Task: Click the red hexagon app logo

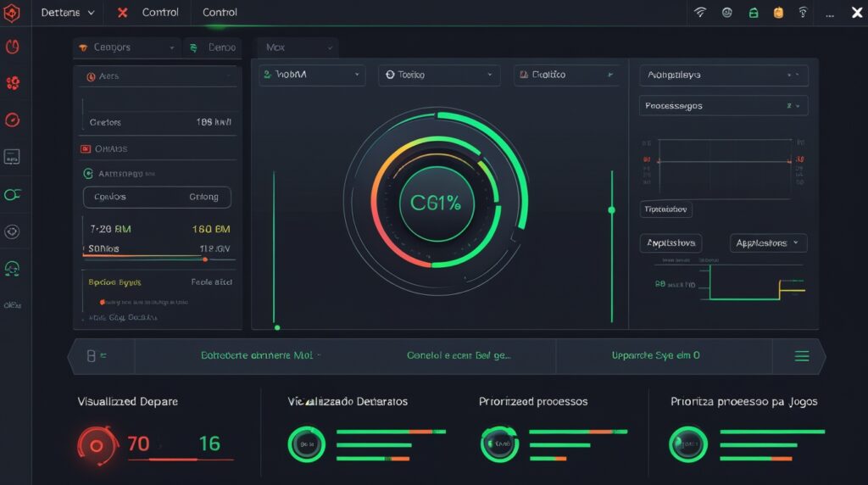Action: (12, 13)
